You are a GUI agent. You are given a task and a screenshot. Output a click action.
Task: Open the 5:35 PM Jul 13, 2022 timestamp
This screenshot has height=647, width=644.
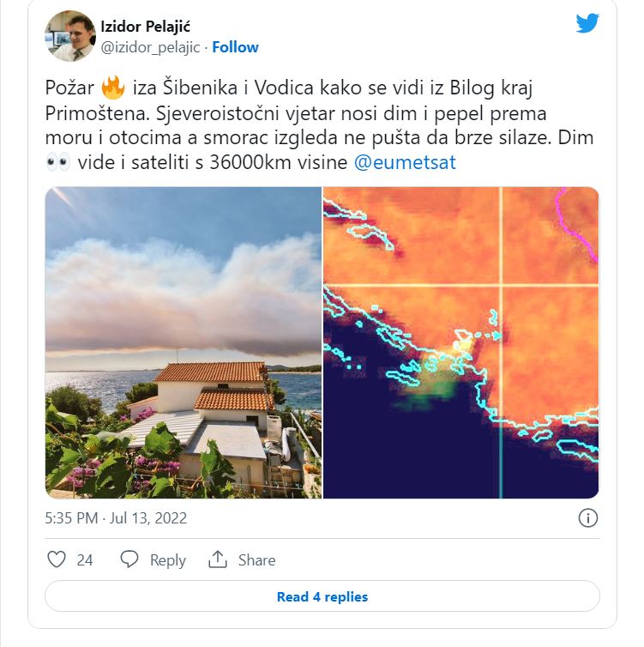pyautogui.click(x=116, y=518)
